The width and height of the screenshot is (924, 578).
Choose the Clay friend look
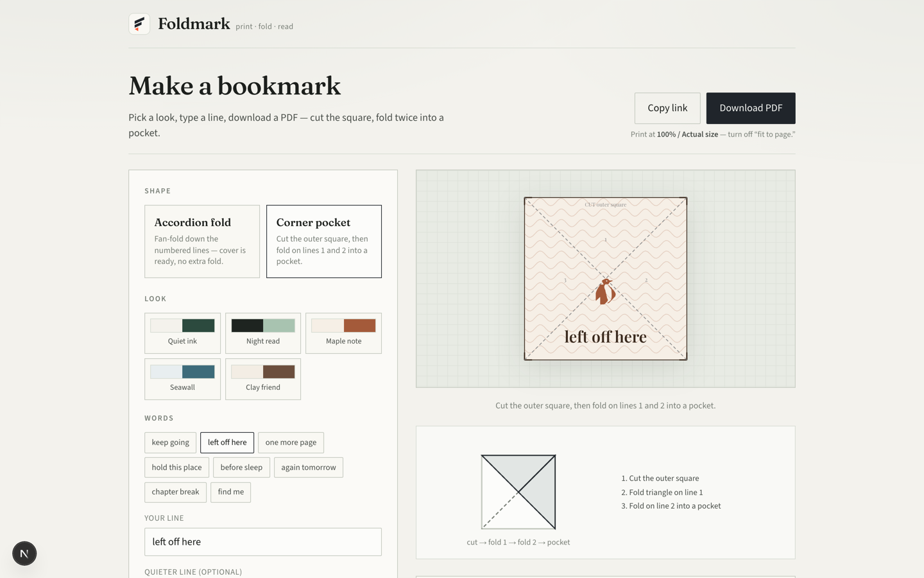pos(263,380)
